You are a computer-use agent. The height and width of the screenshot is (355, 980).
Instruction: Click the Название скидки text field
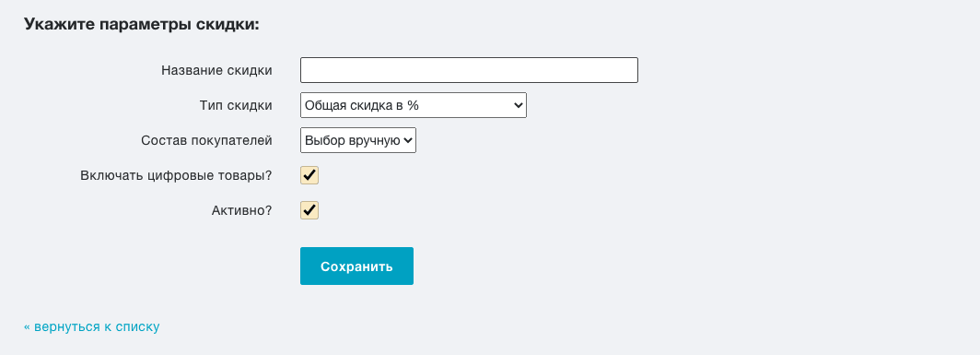(469, 70)
